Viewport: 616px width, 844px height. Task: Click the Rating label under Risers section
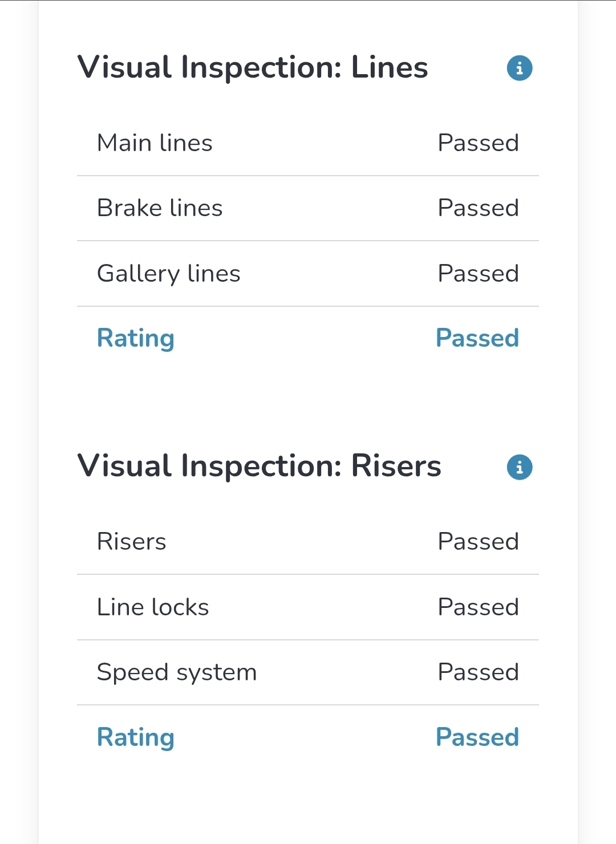point(136,738)
